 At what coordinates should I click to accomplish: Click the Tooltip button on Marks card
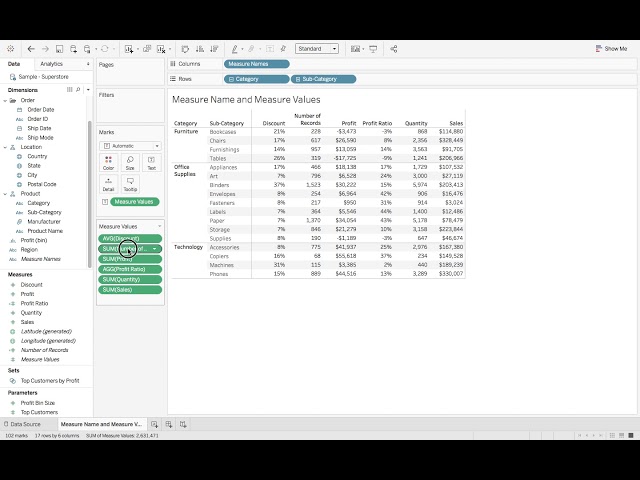pyautogui.click(x=130, y=184)
